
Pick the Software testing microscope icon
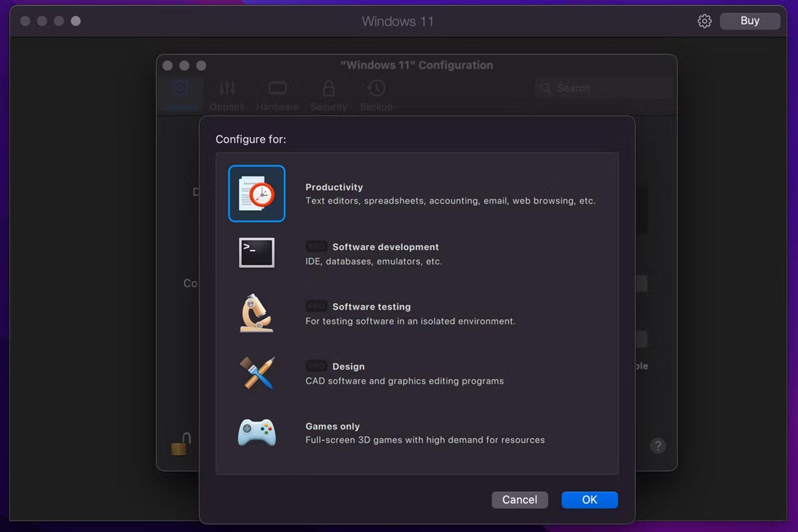(256, 313)
